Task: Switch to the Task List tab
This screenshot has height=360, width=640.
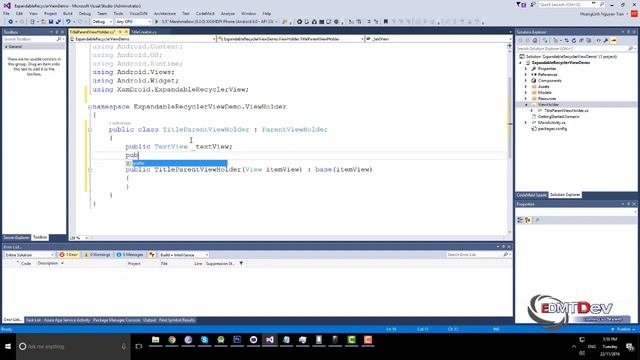Action: [33, 320]
